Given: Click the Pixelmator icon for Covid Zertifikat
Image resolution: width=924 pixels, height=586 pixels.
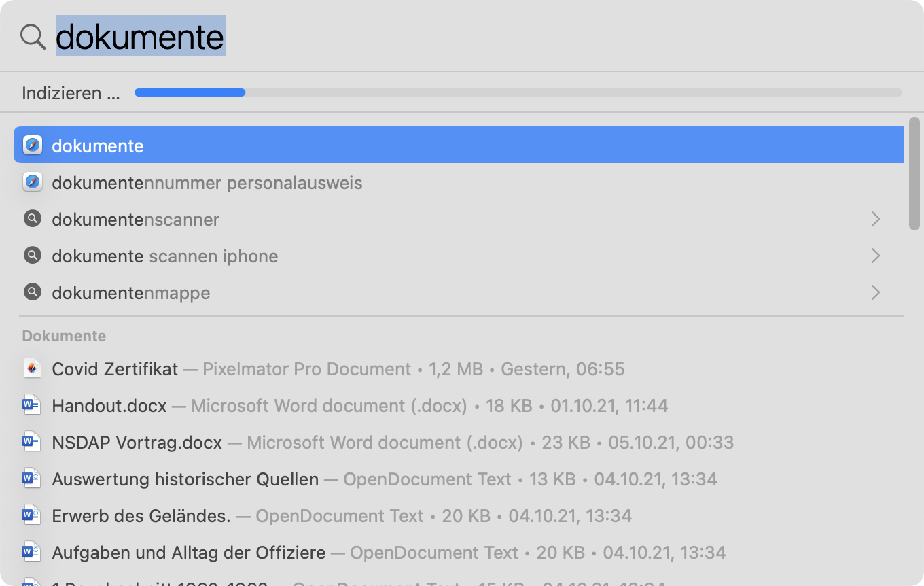Looking at the screenshot, I should (32, 368).
